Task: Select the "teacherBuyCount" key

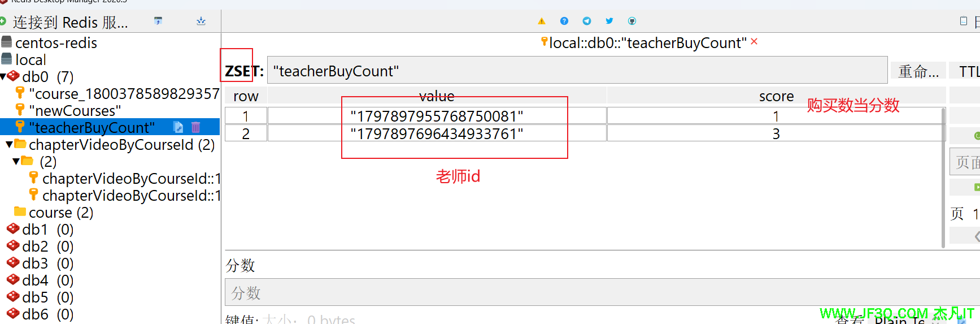Action: coord(92,127)
